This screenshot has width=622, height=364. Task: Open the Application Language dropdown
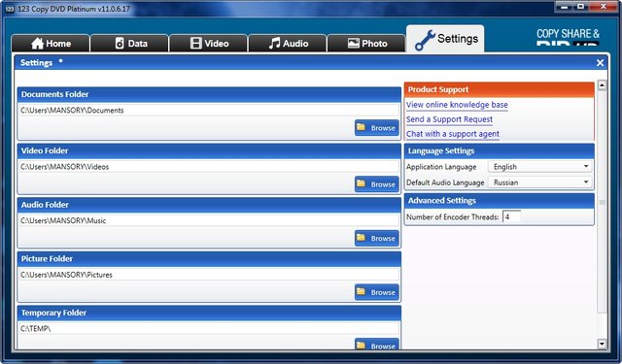(540, 167)
